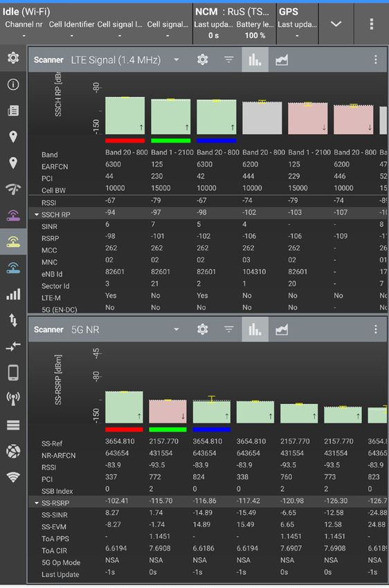Open the NCM : RuS status panel

[235, 24]
